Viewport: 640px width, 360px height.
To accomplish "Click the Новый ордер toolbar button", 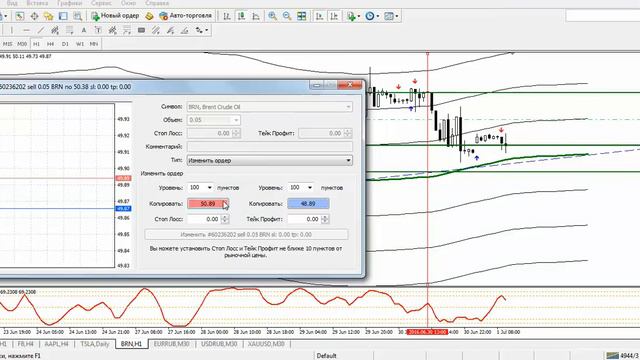I will click(x=115, y=16).
